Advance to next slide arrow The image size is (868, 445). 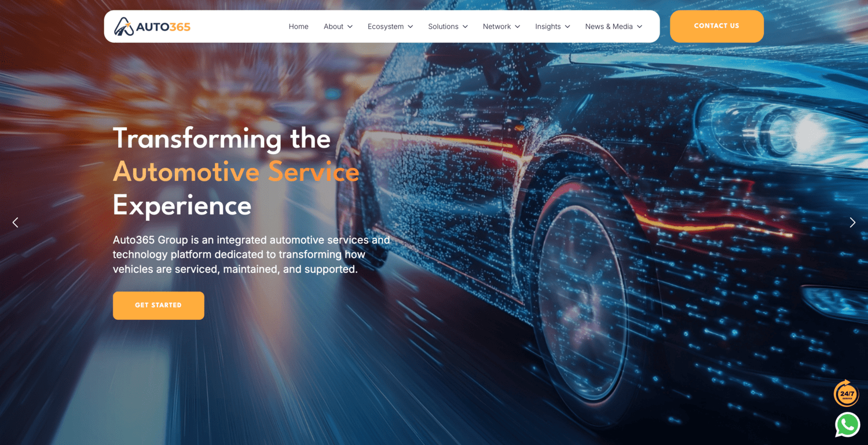pyautogui.click(x=852, y=222)
